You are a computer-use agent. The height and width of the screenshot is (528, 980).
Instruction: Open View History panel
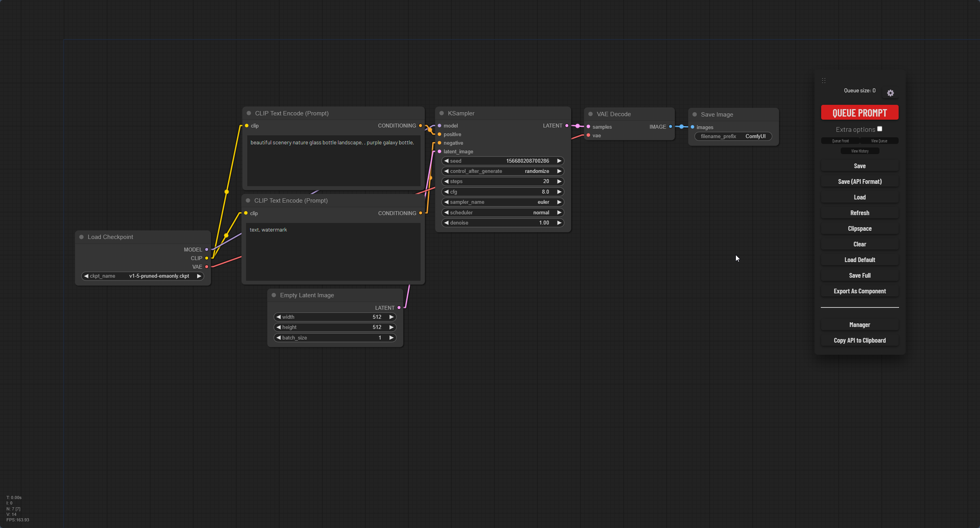[x=860, y=151]
